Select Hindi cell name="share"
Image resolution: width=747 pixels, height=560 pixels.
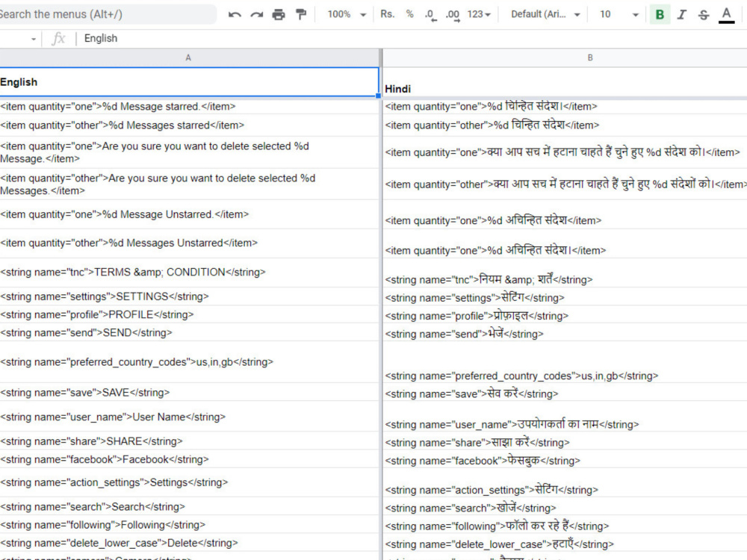tap(565, 441)
